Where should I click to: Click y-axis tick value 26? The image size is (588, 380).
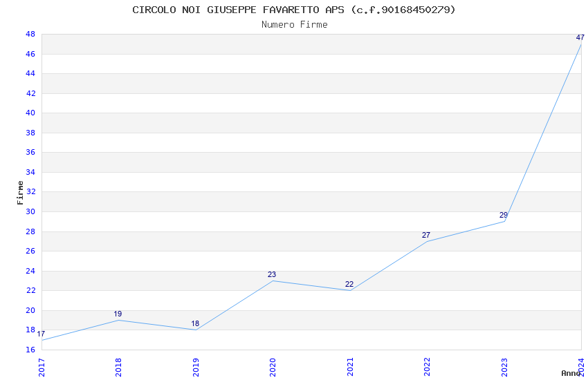click(30, 251)
